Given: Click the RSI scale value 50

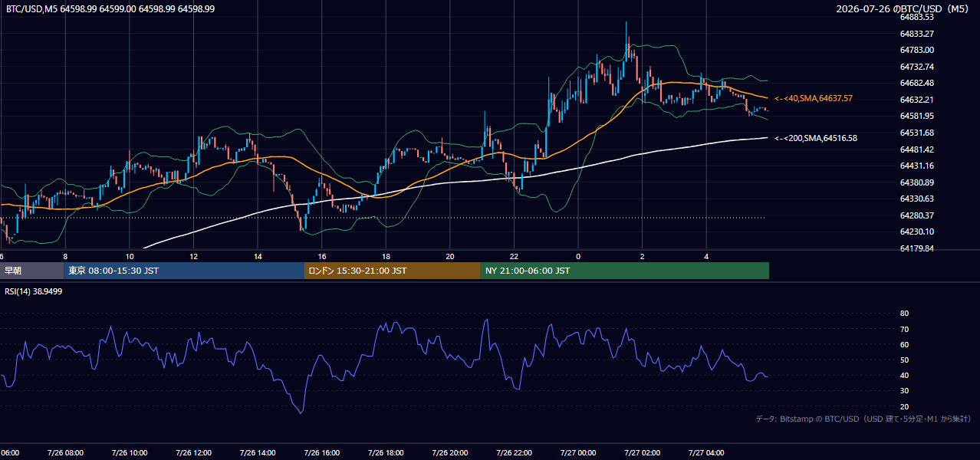Looking at the screenshot, I should tap(904, 360).
